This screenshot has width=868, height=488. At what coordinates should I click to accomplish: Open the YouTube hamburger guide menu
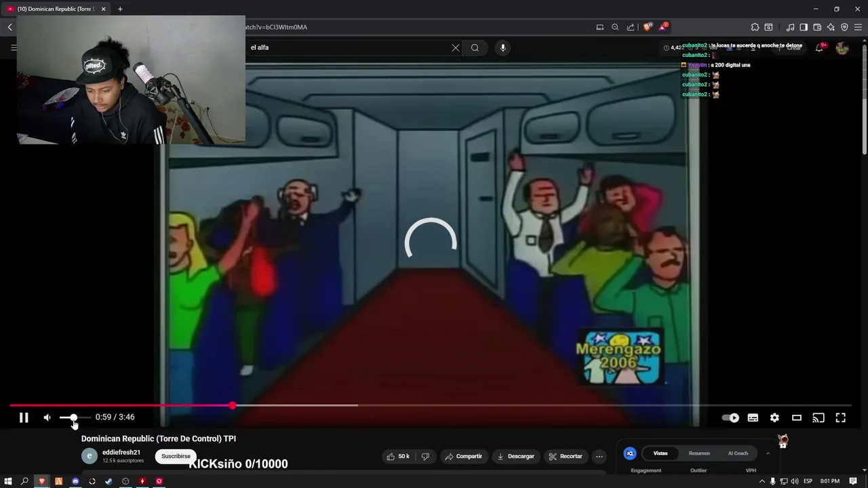click(x=14, y=47)
